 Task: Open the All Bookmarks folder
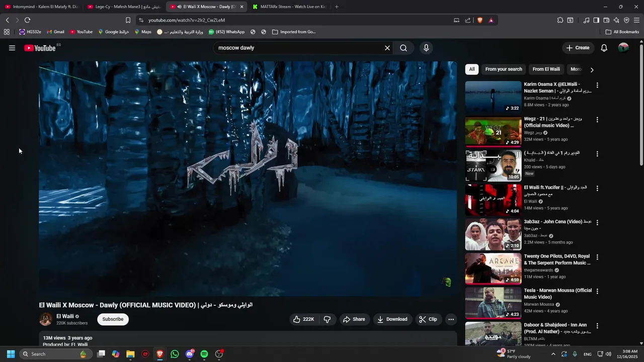pos(622,32)
